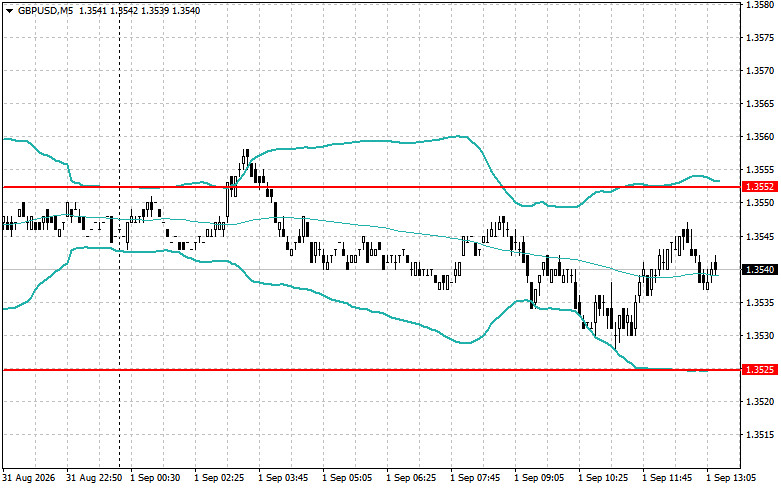Viewport: 781px width, 489px height.
Task: Click the 1 Sep 00:30 time label
Action: (155, 478)
